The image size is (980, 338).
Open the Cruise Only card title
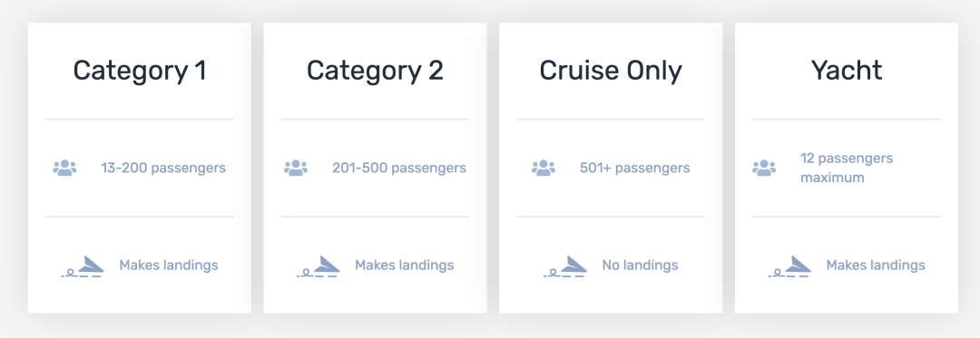click(611, 71)
